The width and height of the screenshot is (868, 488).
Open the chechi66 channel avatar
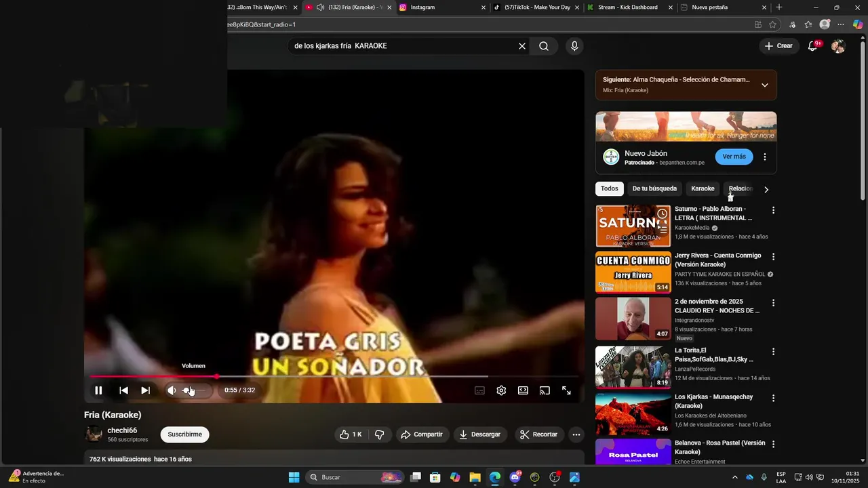[x=93, y=434]
